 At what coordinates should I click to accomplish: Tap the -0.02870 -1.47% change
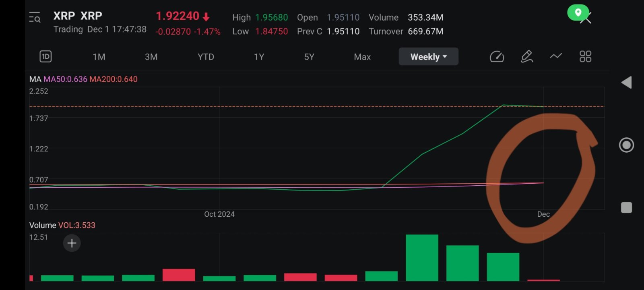tap(188, 32)
